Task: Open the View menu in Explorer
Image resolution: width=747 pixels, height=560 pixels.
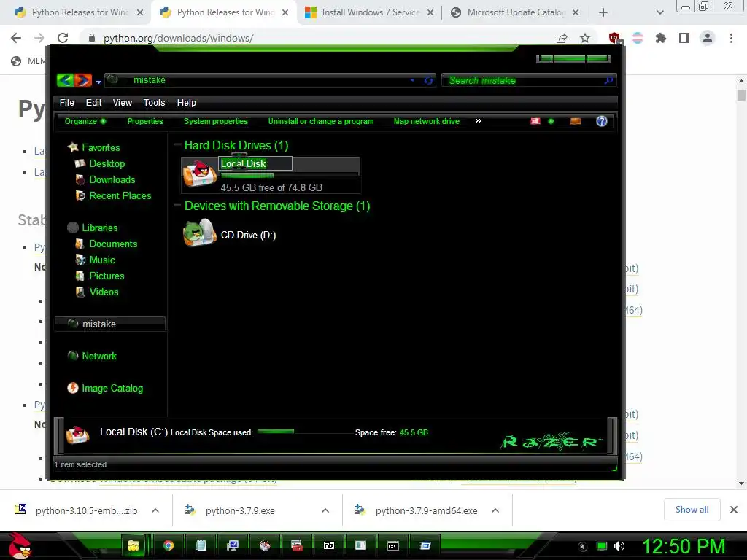Action: click(x=123, y=102)
